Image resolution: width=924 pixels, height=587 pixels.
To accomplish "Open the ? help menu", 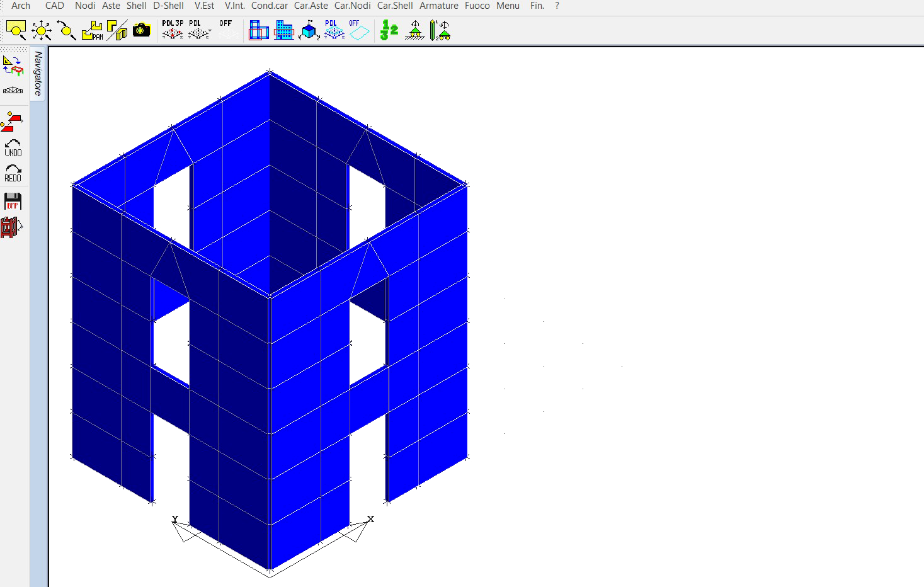I will click(557, 6).
